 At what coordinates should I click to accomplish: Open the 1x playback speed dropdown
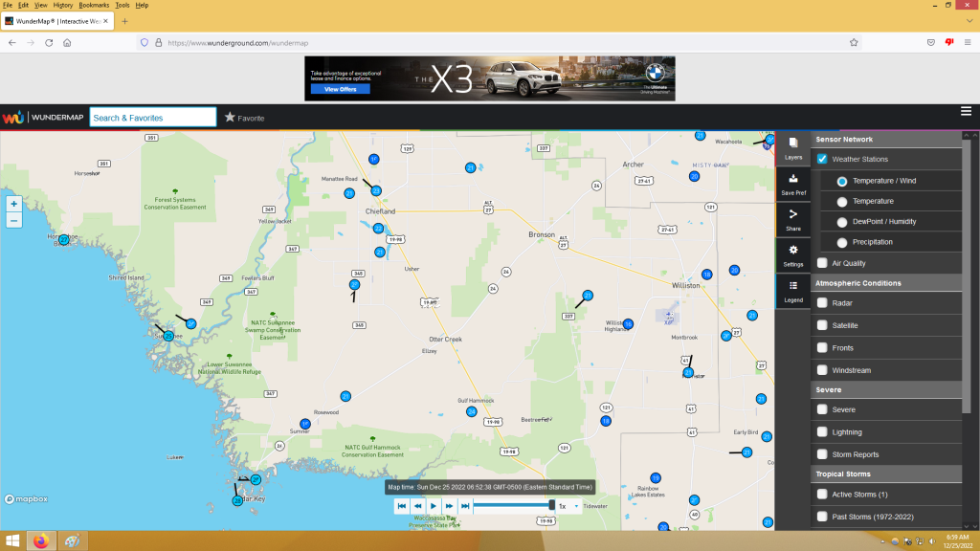point(568,506)
